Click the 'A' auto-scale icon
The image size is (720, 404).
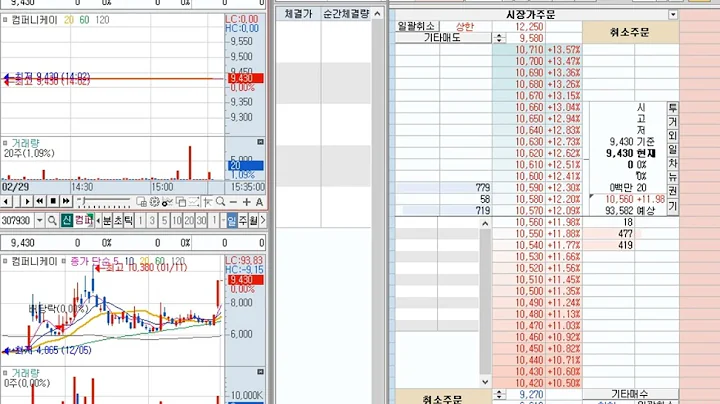[x=259, y=202]
